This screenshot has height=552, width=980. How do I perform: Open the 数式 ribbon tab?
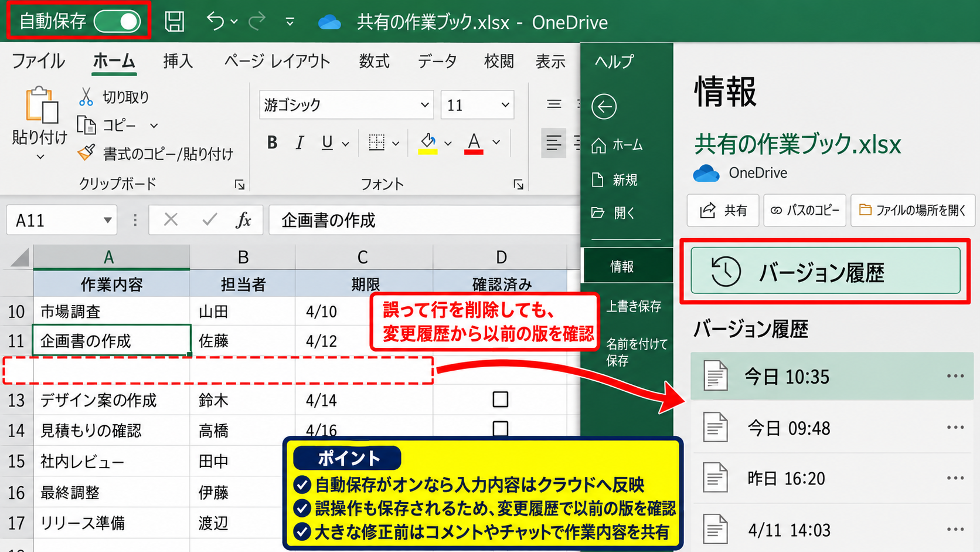pyautogui.click(x=374, y=61)
